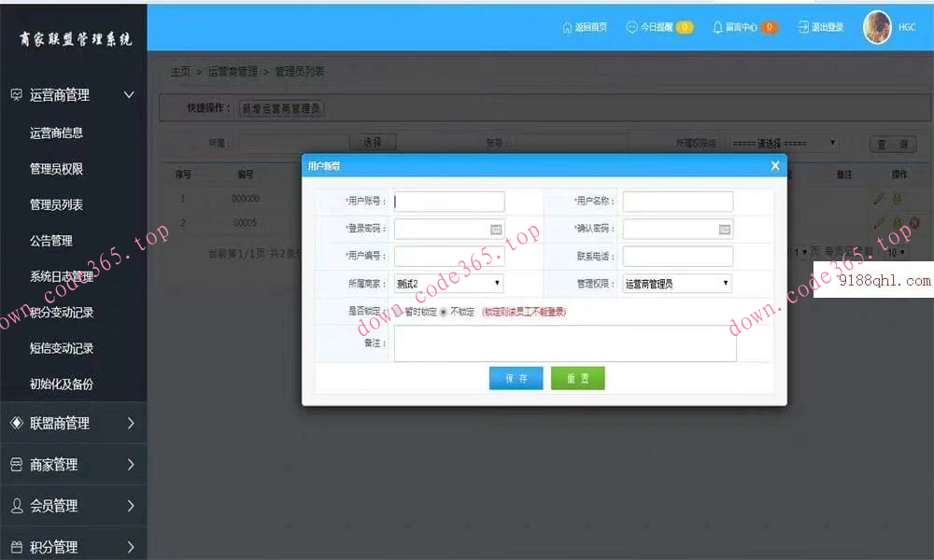Click the 保存 save button

[516, 378]
